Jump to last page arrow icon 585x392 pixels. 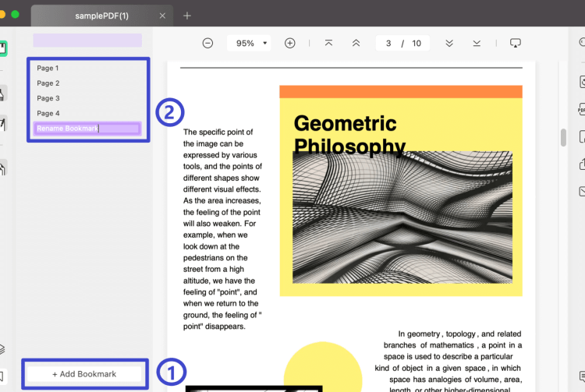477,43
